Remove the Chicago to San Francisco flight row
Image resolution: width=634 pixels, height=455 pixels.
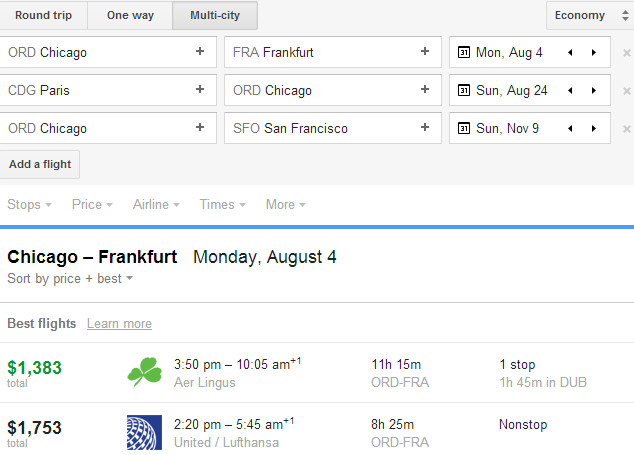click(626, 129)
